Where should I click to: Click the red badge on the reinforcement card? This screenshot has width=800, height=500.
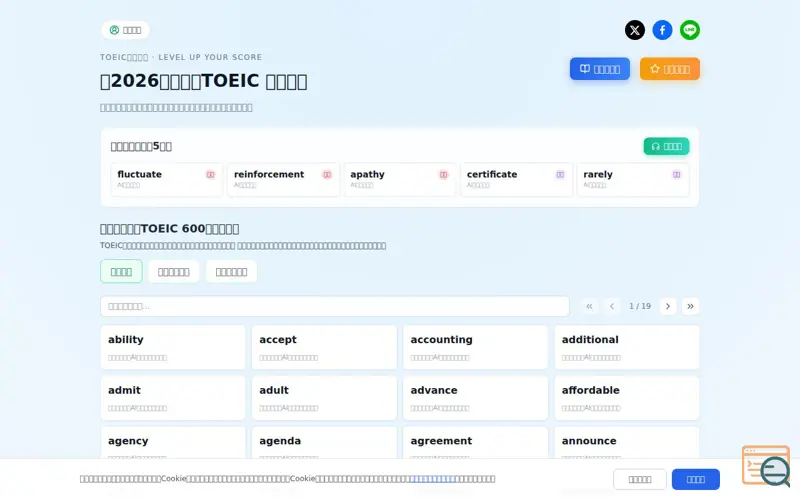(327, 174)
